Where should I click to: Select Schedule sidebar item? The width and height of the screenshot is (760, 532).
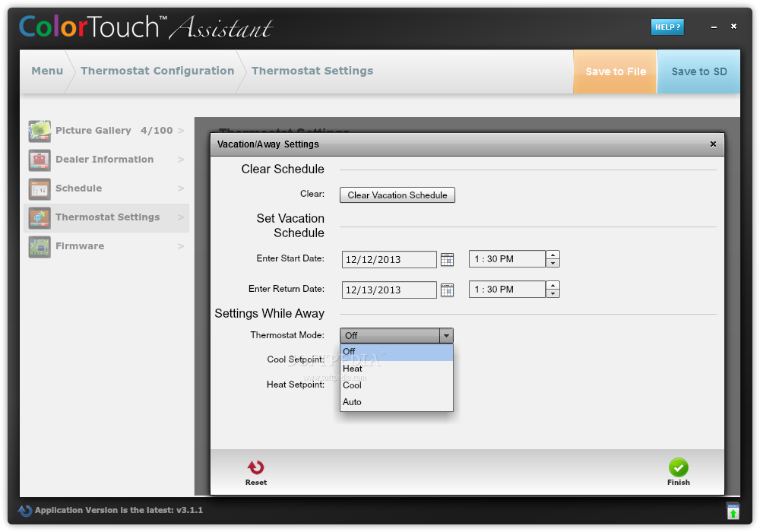click(x=106, y=188)
